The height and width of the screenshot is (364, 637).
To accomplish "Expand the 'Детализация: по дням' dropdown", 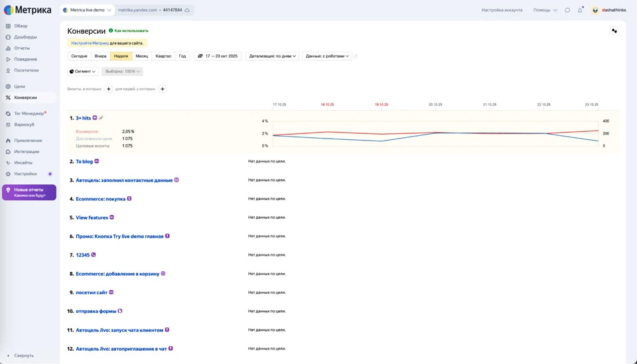I will 272,56.
